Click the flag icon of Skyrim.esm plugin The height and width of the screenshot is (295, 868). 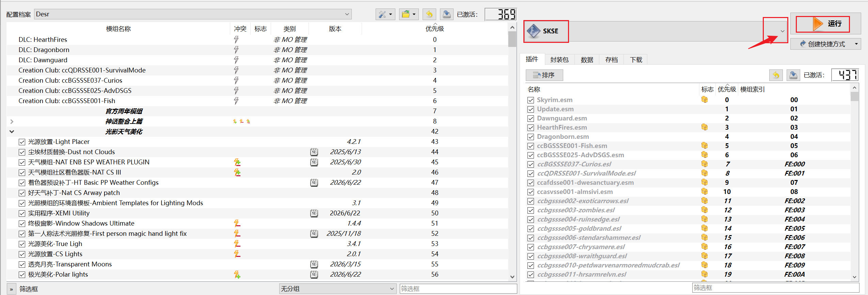click(x=704, y=100)
